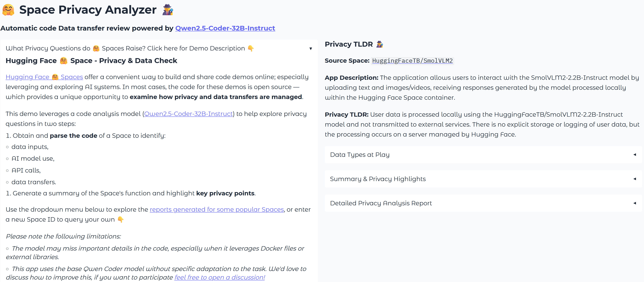Click the hugging emoji in Privacy & Data Check heading

point(63,61)
